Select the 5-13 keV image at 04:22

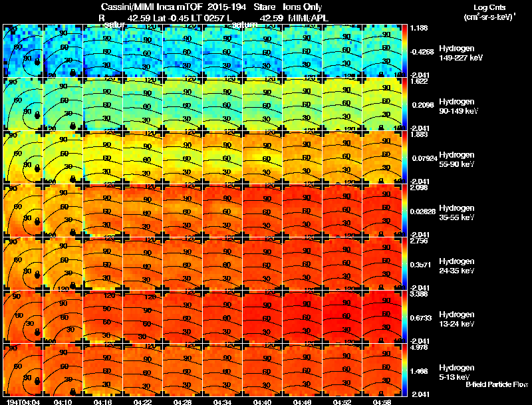coord(142,370)
